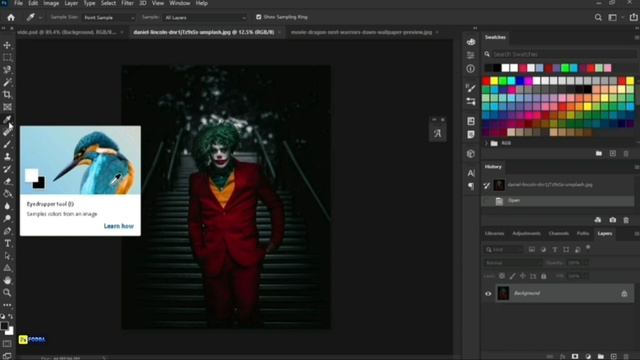Create new swatch group folder icon
The height and width of the screenshot is (360, 640).
[x=599, y=153]
